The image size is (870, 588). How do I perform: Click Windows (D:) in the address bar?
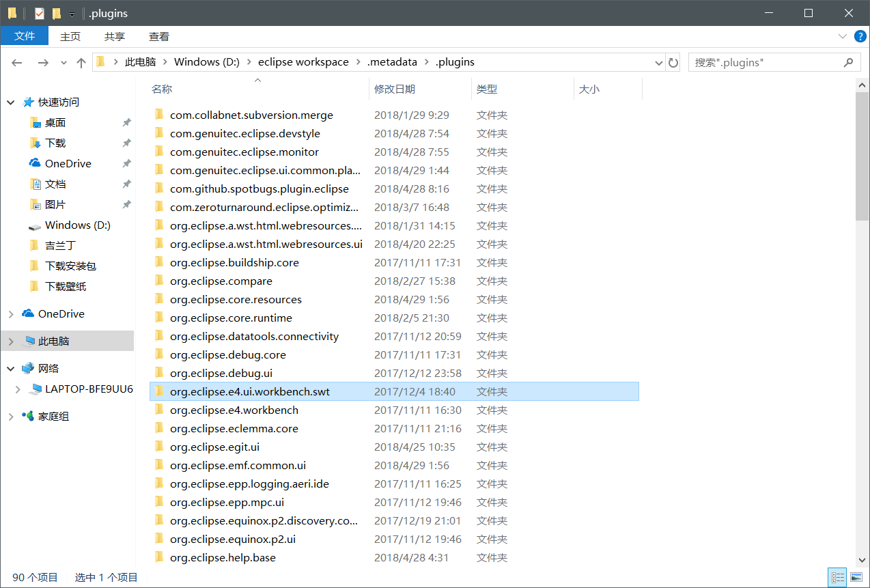206,62
